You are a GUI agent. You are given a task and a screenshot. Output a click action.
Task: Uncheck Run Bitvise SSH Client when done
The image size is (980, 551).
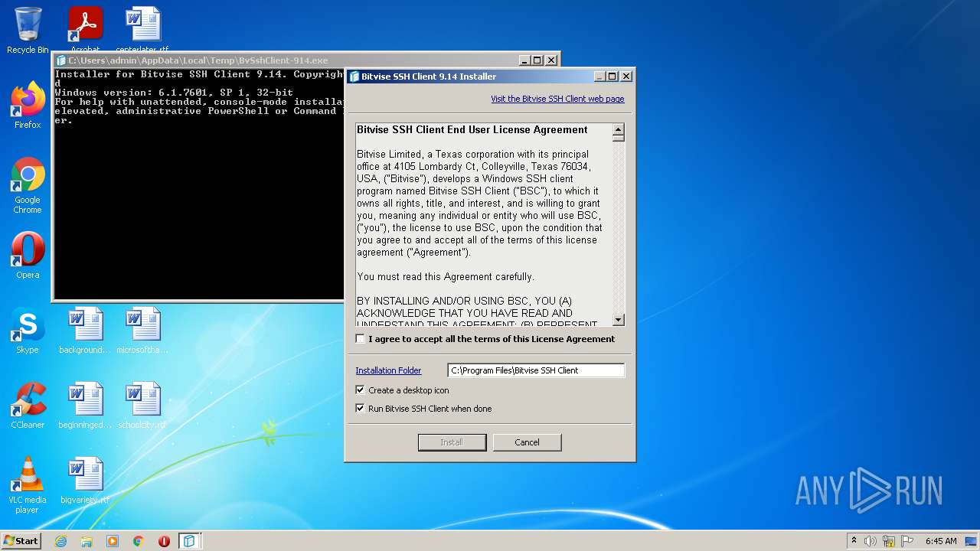[x=361, y=409]
